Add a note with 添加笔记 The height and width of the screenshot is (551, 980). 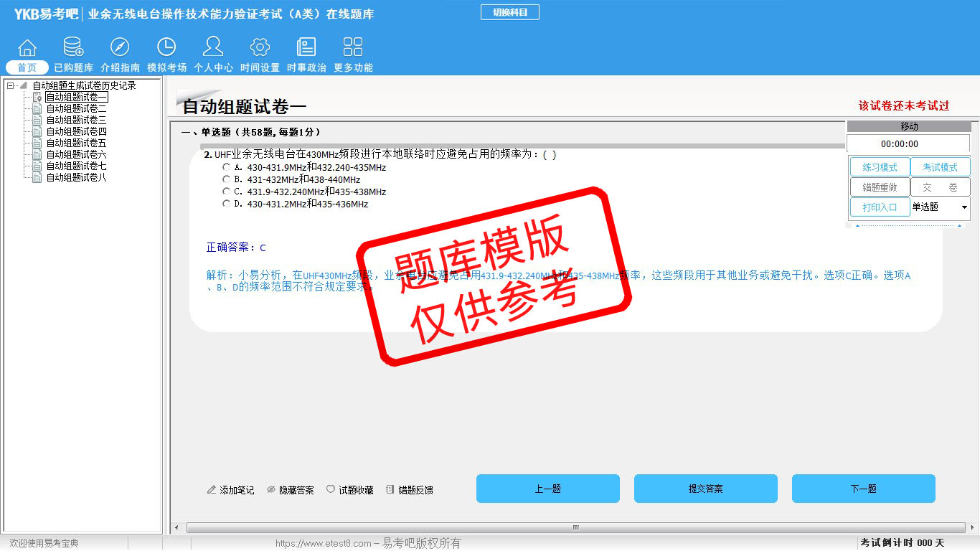(x=230, y=490)
